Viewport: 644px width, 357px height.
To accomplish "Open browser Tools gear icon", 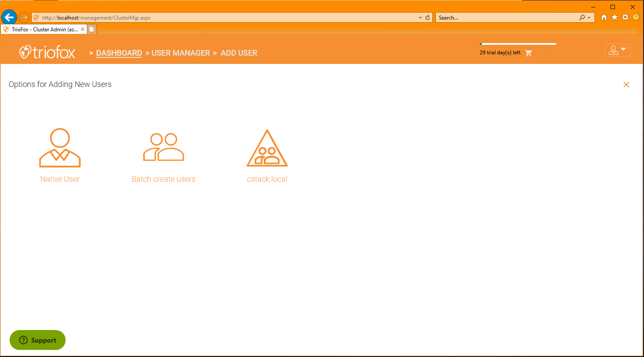I will [625, 17].
